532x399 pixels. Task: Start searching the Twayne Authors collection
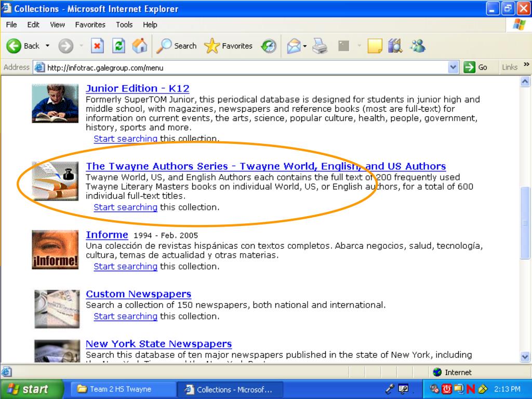pos(126,207)
